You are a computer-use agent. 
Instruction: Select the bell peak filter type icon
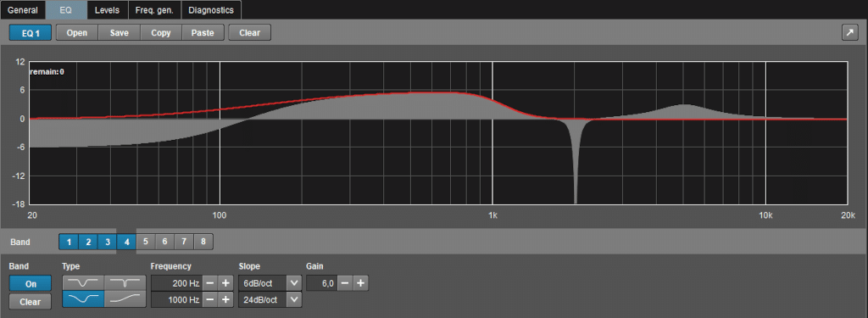click(x=83, y=283)
